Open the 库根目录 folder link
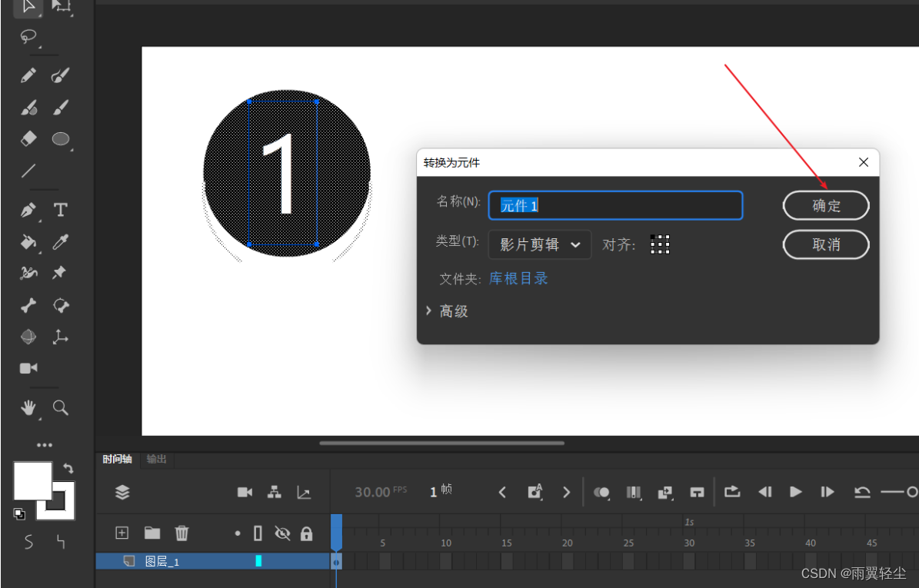 click(518, 279)
